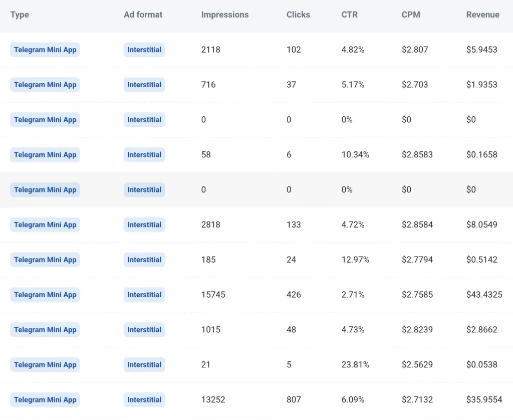513x420 pixels.
Task: Click the Type column header
Action: (x=20, y=15)
